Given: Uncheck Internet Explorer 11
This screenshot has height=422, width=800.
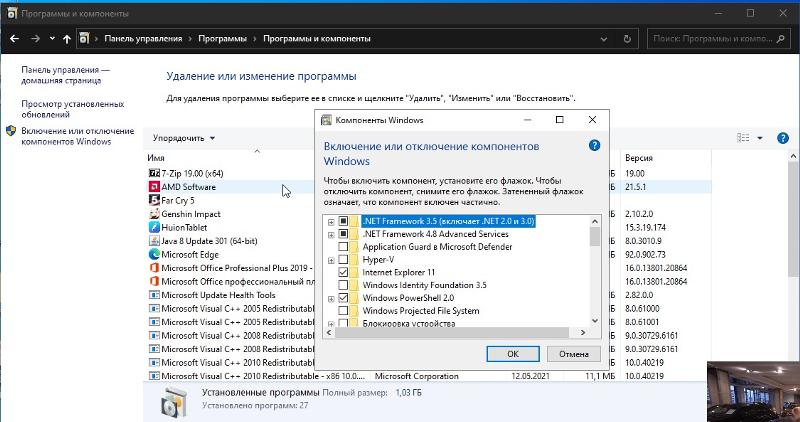Looking at the screenshot, I should pos(343,272).
